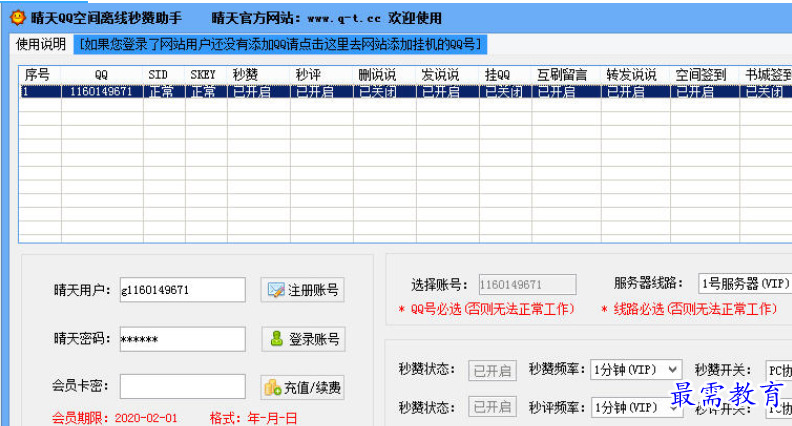Click the disabled 选择账号 field
The height and width of the screenshot is (426, 792).
tap(527, 285)
